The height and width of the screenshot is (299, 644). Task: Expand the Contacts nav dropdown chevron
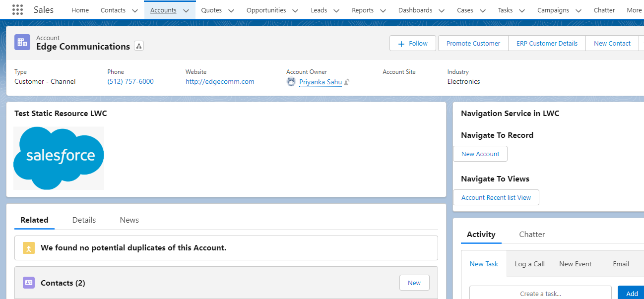[134, 10]
